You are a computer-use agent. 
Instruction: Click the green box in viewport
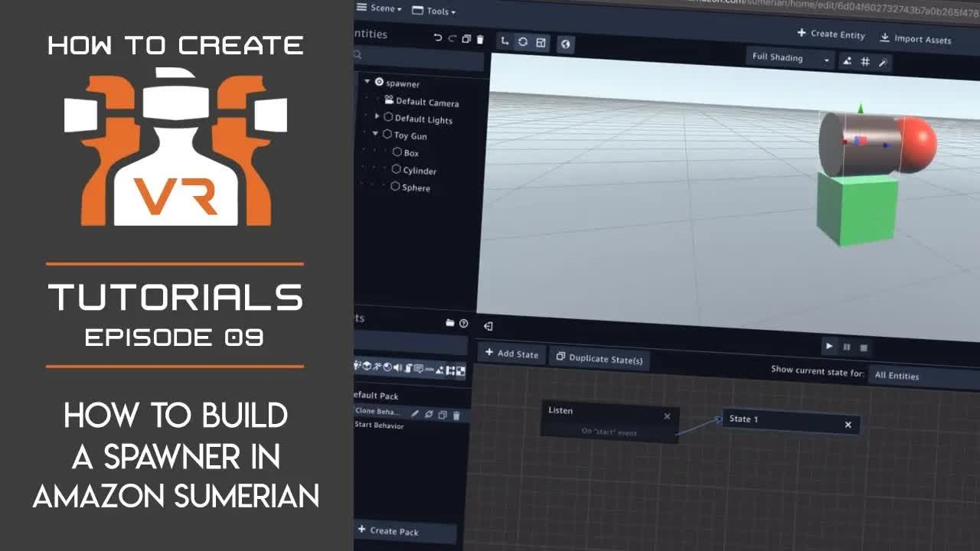tap(856, 208)
